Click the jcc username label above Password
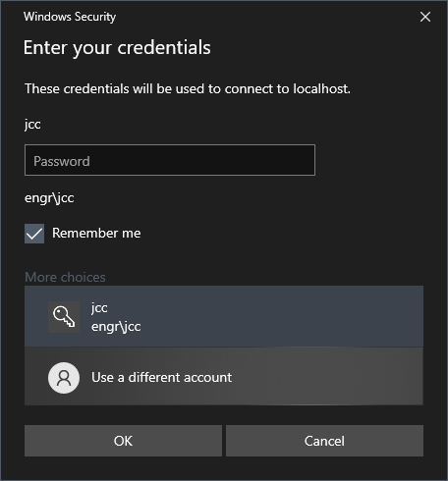Image resolution: width=448 pixels, height=481 pixels. pyautogui.click(x=32, y=125)
